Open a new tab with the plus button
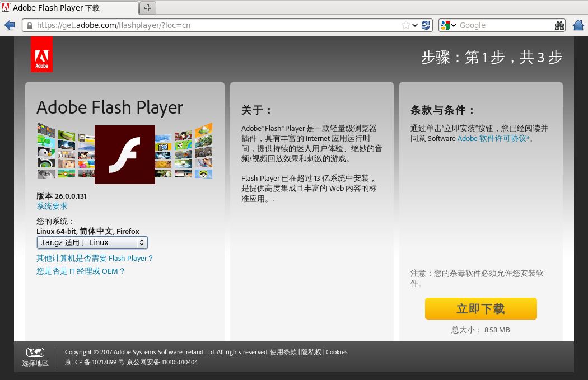Image resolution: width=588 pixels, height=380 pixels. coord(148,8)
